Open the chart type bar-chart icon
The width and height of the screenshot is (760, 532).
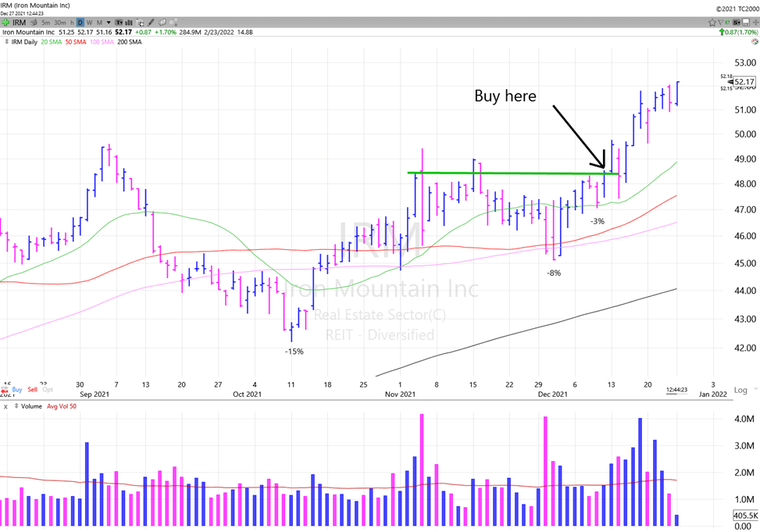[127, 23]
